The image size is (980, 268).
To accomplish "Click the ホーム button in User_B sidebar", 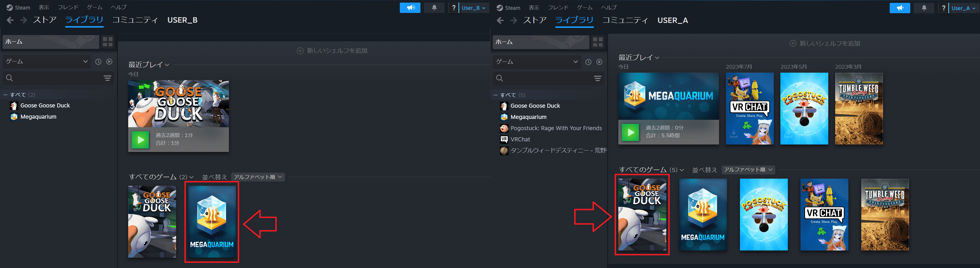I will click(50, 42).
